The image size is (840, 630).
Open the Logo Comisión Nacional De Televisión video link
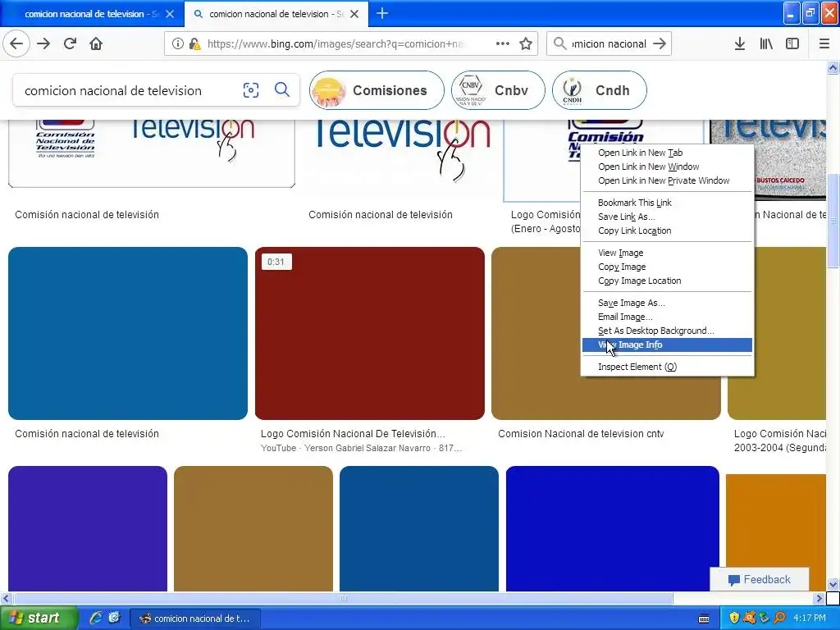353,434
